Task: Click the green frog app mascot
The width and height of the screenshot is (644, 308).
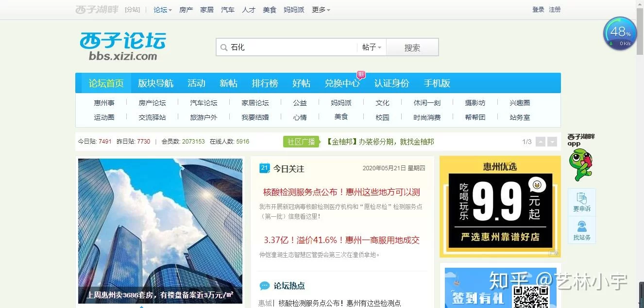Action: pyautogui.click(x=580, y=164)
